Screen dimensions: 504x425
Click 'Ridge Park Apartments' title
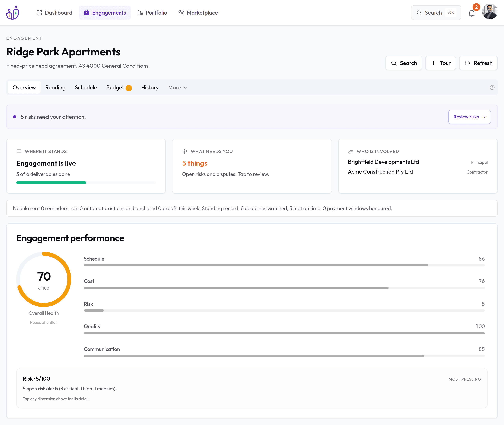pyautogui.click(x=63, y=52)
